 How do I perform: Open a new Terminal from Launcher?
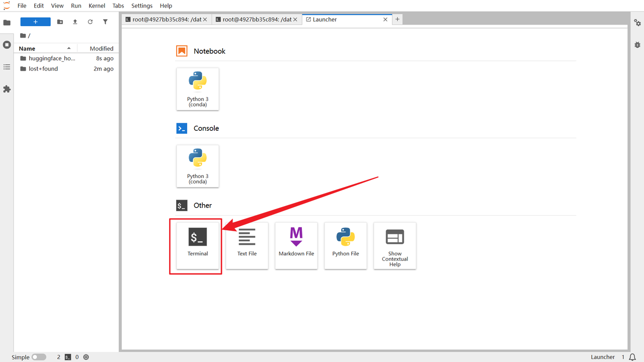click(x=198, y=245)
